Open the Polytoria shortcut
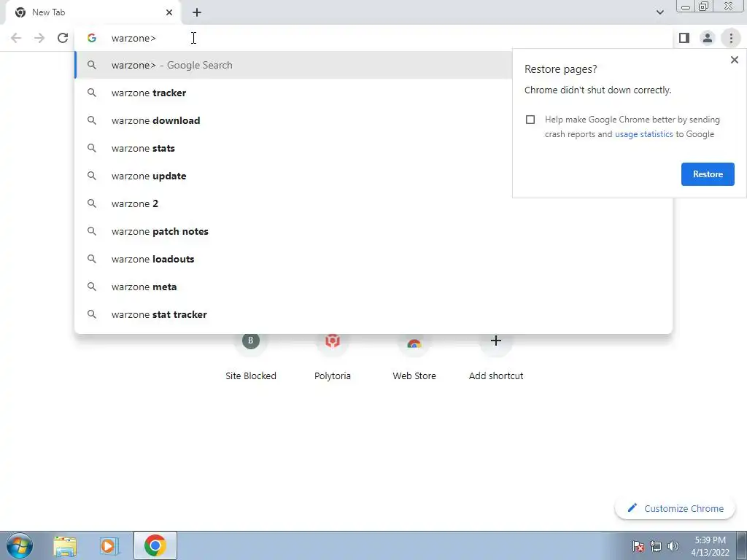This screenshot has height=560, width=747. coord(332,357)
